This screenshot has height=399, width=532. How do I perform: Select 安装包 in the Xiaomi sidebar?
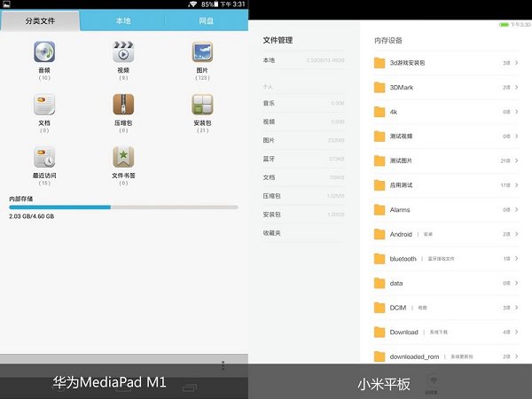pyautogui.click(x=303, y=215)
